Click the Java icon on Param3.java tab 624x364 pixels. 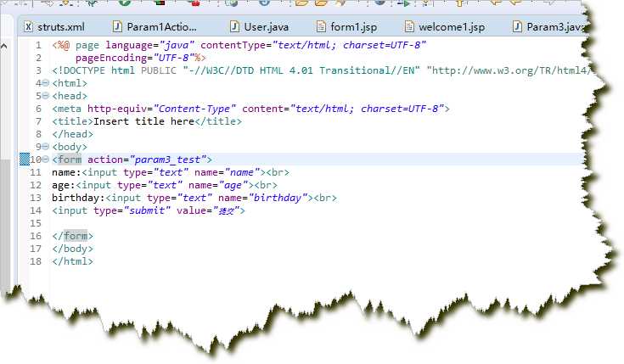click(x=517, y=26)
